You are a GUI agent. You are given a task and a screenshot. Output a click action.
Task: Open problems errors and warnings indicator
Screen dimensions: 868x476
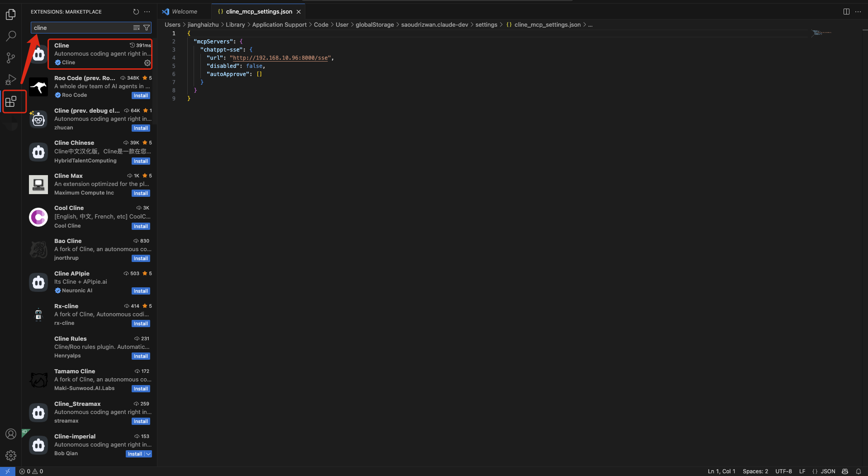click(31, 471)
